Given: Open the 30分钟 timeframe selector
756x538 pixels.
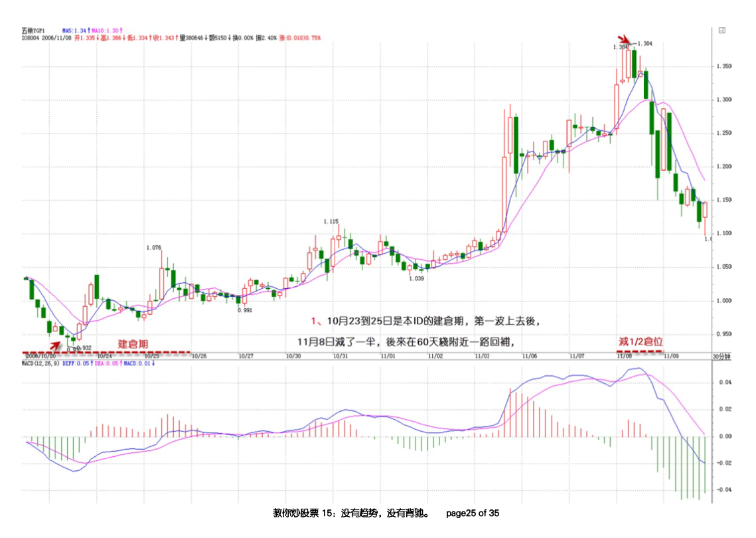Looking at the screenshot, I should (723, 355).
